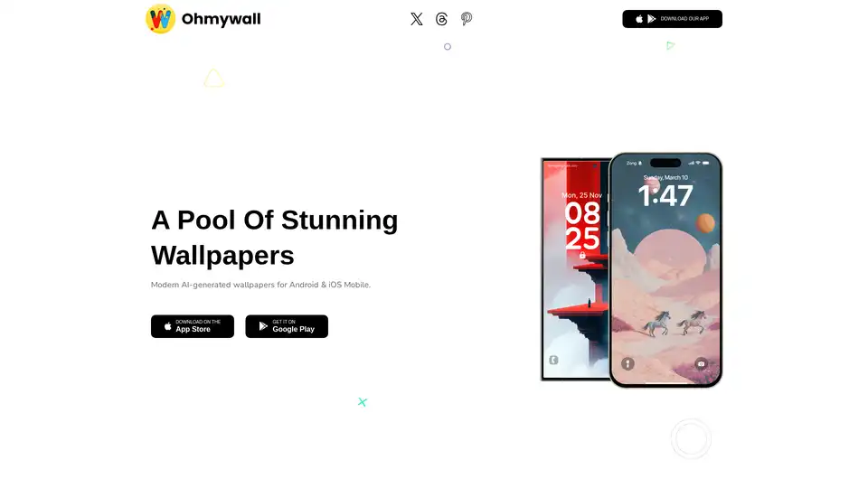The width and height of the screenshot is (868, 488).
Task: Click the Ohmywall colorful W logo
Action: (x=161, y=19)
